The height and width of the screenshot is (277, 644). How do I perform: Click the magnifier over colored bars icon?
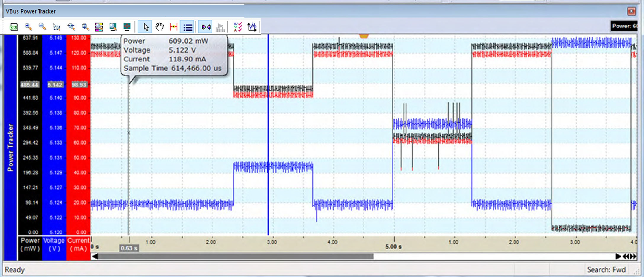pyautogui.click(x=99, y=27)
